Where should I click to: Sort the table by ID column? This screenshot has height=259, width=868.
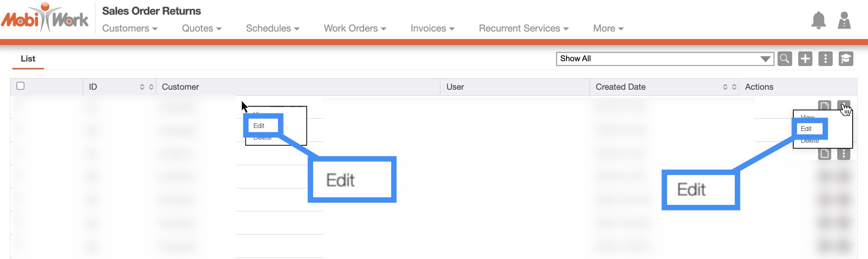[x=146, y=87]
